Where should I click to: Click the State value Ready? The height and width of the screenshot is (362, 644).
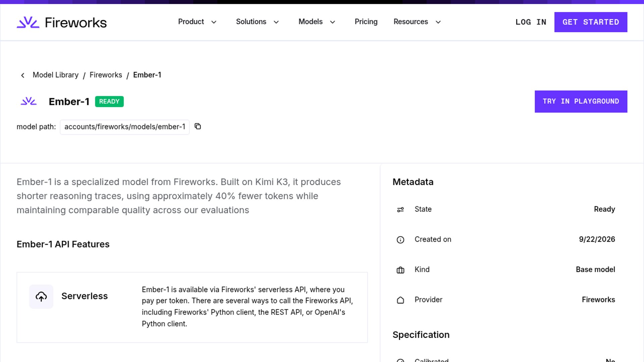(604, 209)
